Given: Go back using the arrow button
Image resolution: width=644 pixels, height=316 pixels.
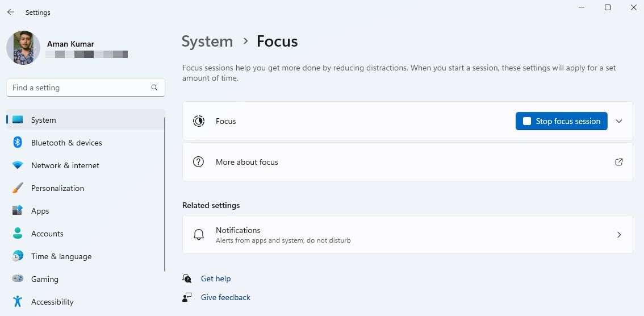Looking at the screenshot, I should click(11, 12).
